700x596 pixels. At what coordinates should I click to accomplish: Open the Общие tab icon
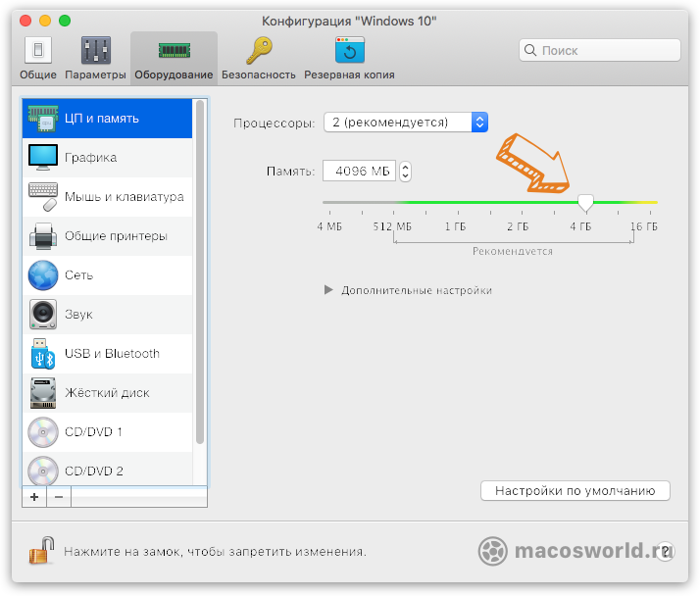[38, 50]
